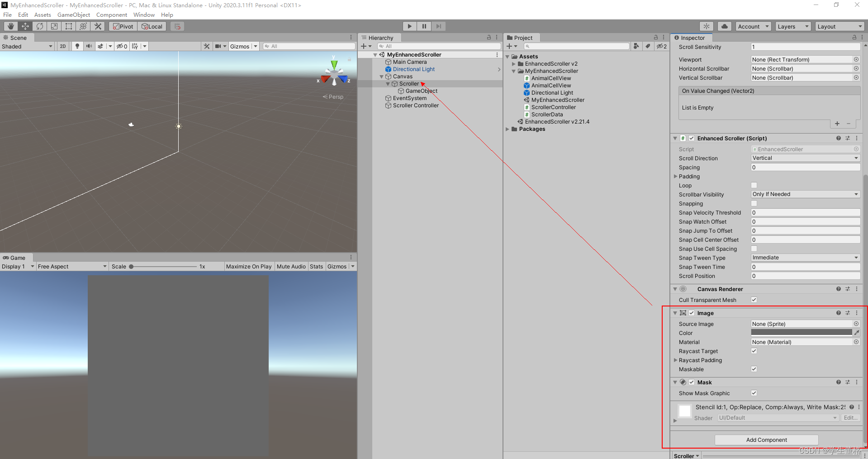Click the Add Component button

click(x=766, y=440)
